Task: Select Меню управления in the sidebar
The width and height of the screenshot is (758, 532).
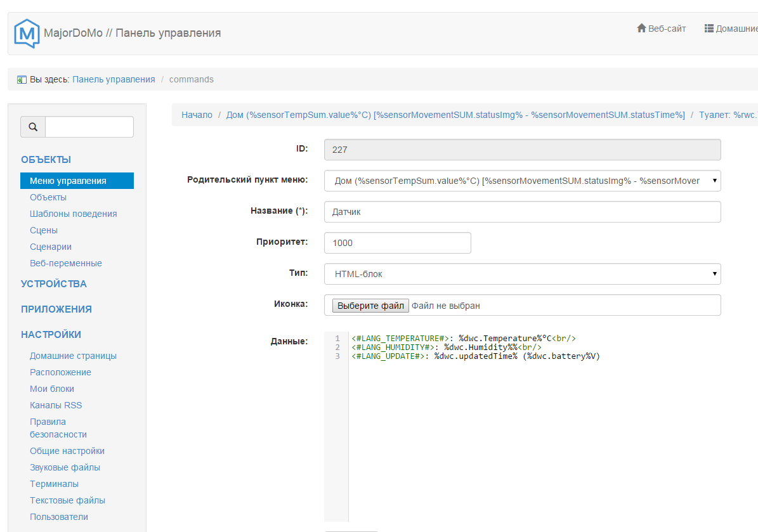Action: [x=77, y=181]
